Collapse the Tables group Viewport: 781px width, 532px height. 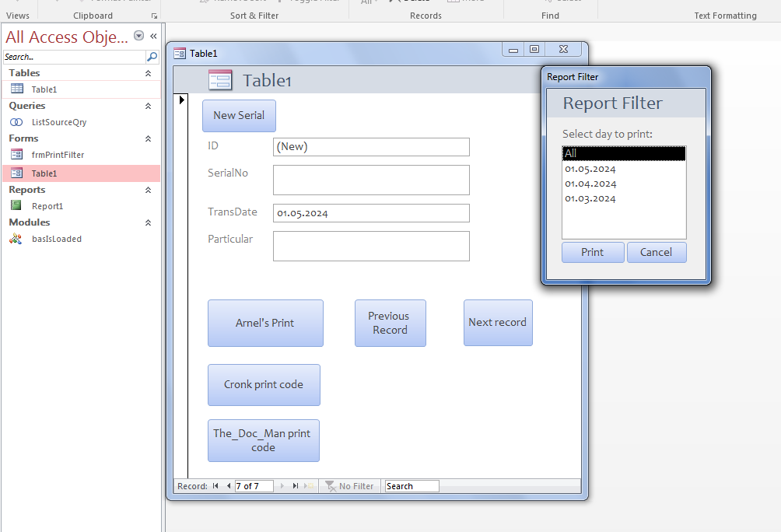click(148, 73)
